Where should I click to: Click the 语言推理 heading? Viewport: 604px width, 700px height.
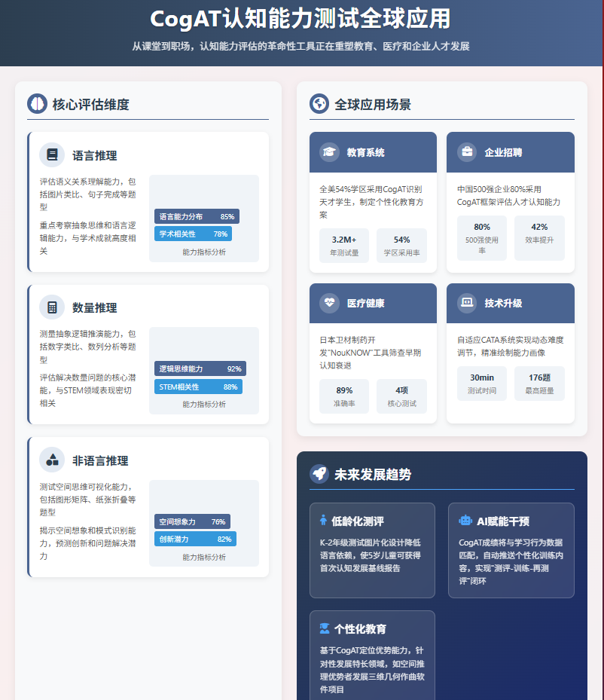click(95, 155)
